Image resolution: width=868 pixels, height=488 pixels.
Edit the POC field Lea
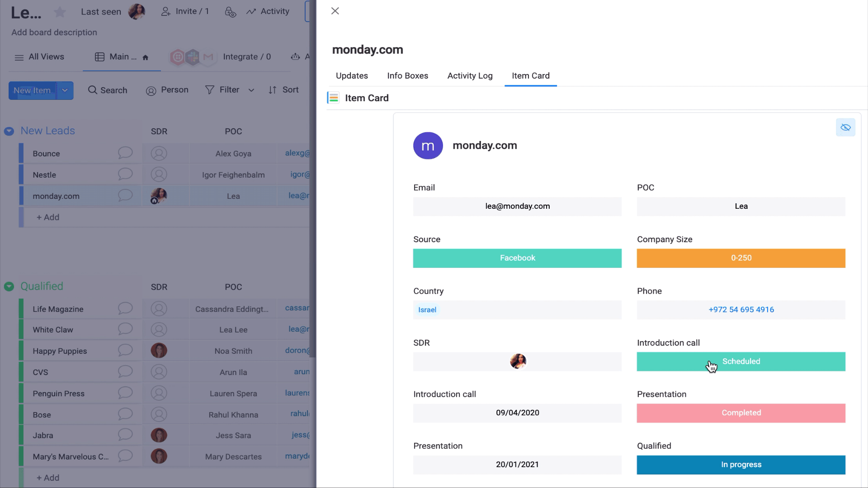[x=741, y=206]
